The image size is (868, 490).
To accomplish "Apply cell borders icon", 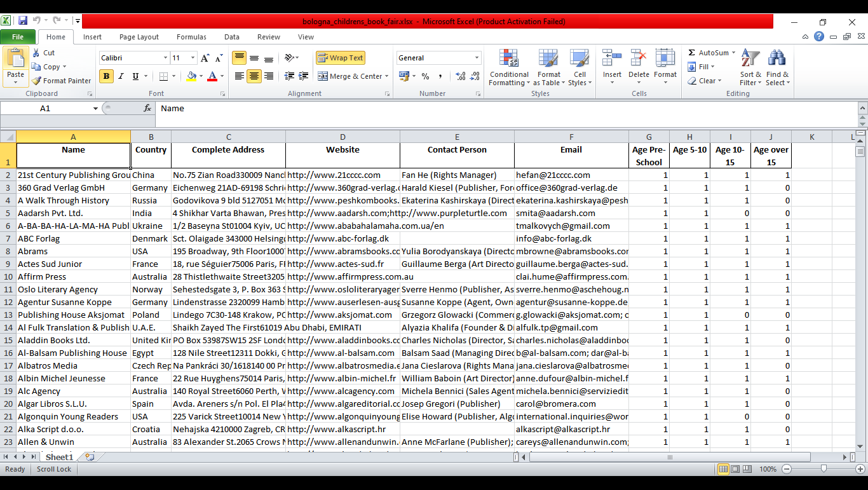I will tap(163, 76).
